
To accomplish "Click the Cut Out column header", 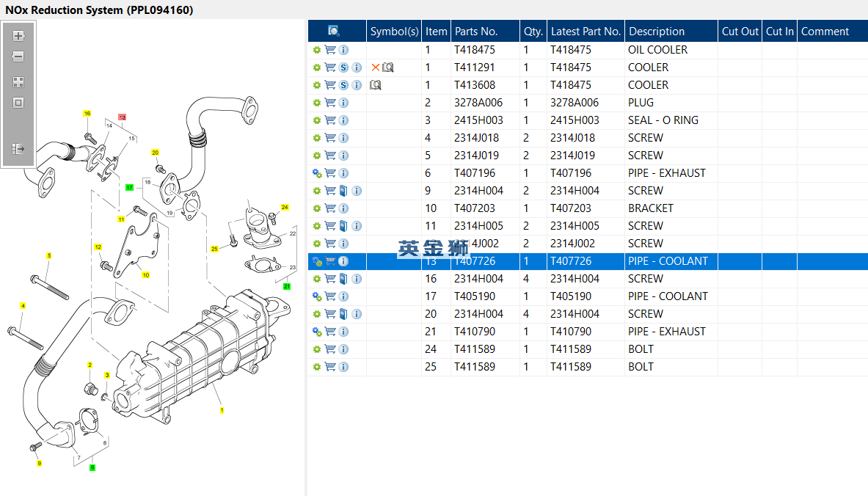I will [x=740, y=31].
